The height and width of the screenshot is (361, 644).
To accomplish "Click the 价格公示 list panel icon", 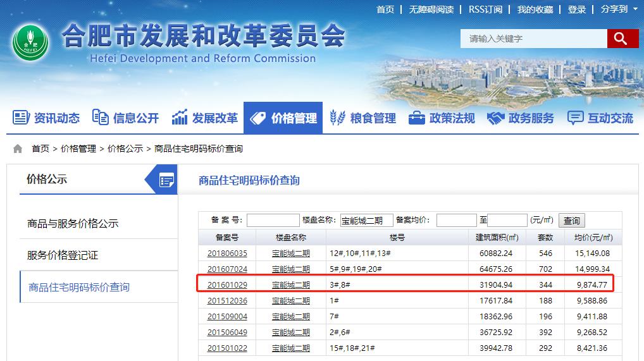I will click(166, 180).
